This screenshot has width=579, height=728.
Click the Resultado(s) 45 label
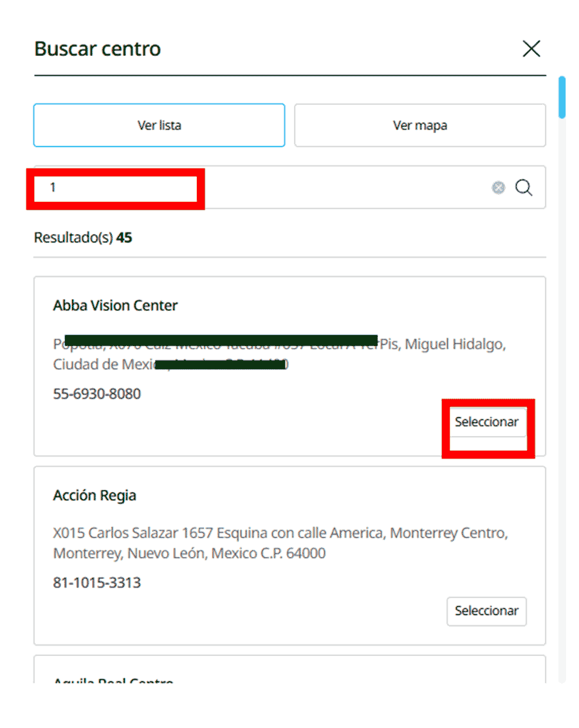tap(83, 237)
